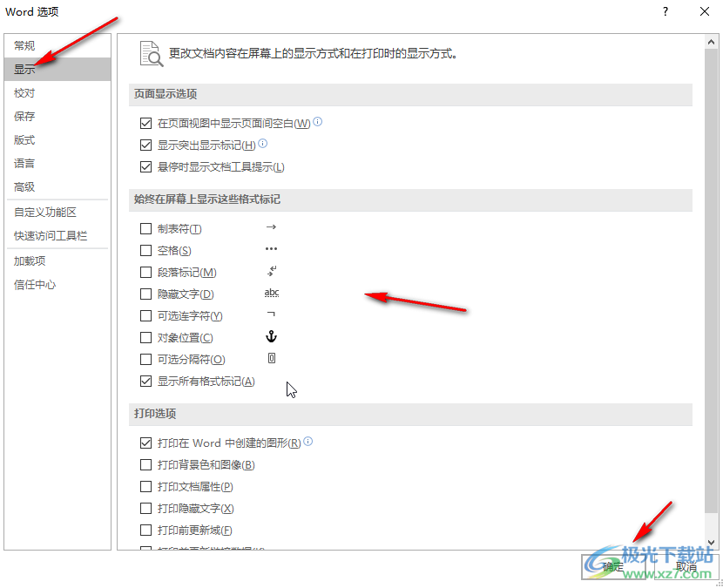Viewport: 723px width, 588px height.
Task: Open the 常规 category
Action: 57,45
